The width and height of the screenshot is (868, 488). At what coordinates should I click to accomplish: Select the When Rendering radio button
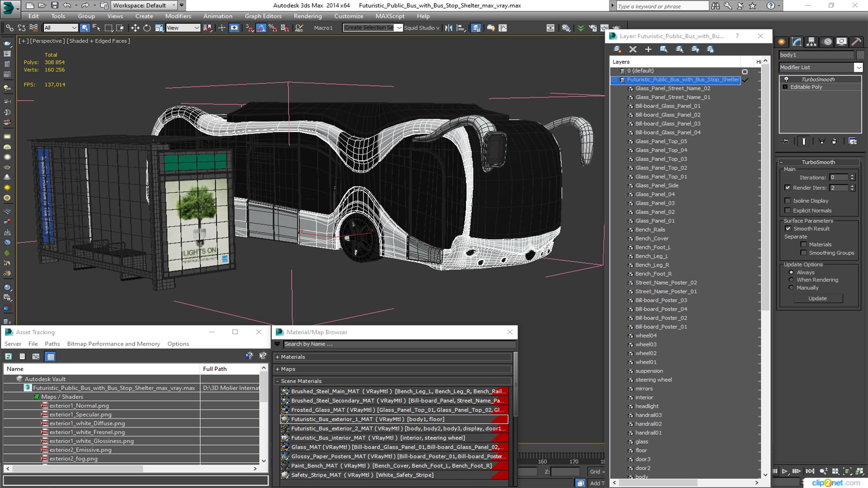(791, 280)
